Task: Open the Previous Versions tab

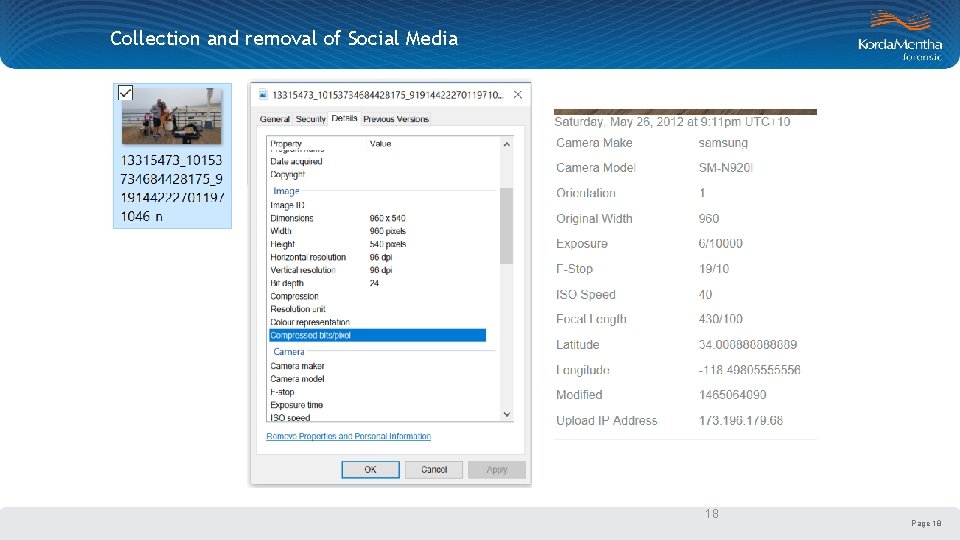Action: [396, 119]
